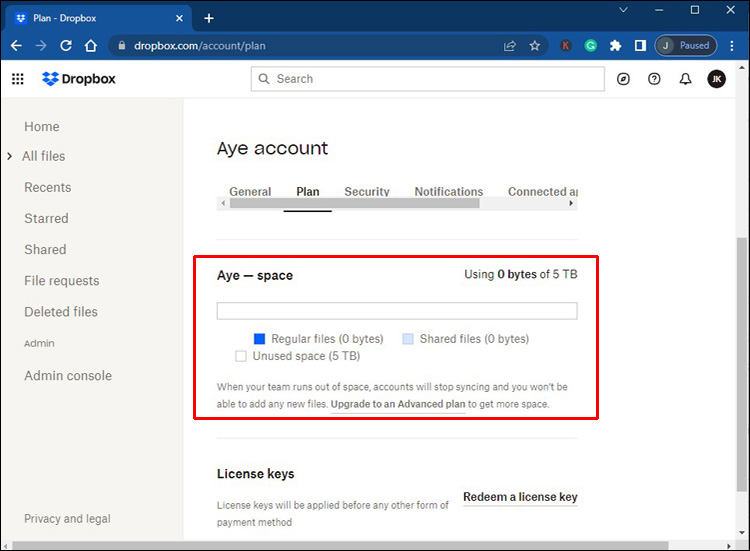This screenshot has height=551, width=750.
Task: Expand the All files tree
Action: [x=10, y=156]
